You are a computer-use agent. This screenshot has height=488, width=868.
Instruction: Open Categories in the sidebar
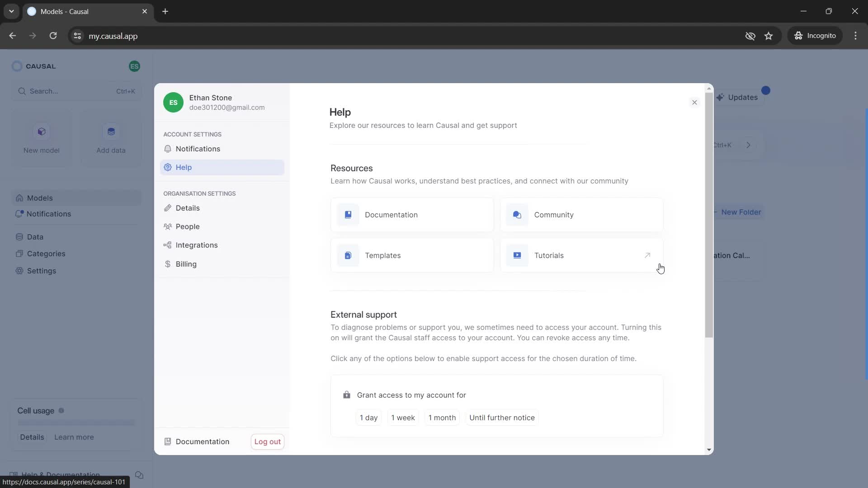point(76,253)
